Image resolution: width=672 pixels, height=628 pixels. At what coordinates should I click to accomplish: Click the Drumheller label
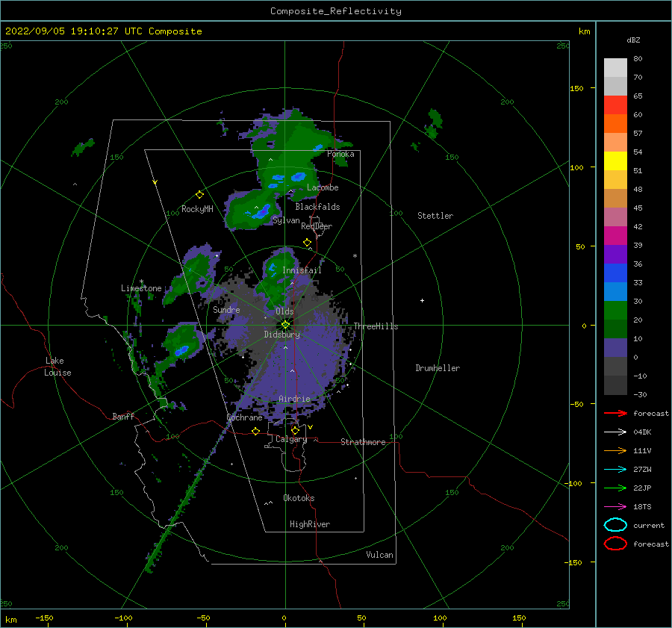coord(438,368)
